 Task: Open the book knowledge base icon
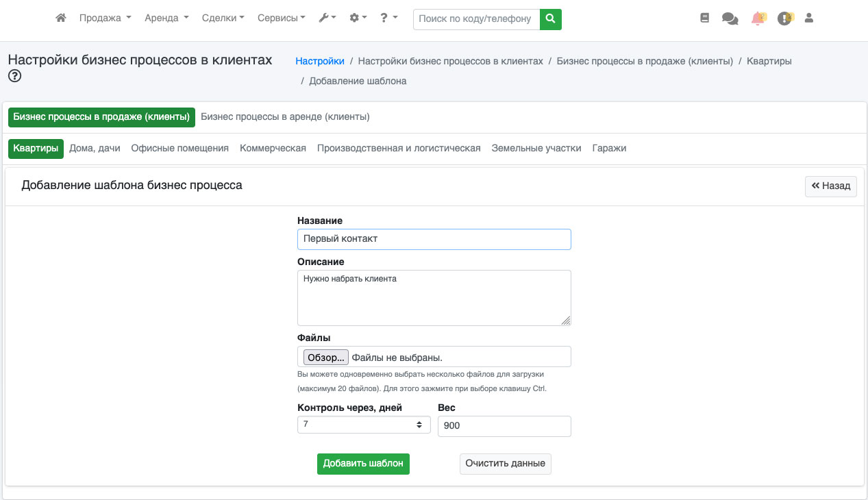(705, 18)
